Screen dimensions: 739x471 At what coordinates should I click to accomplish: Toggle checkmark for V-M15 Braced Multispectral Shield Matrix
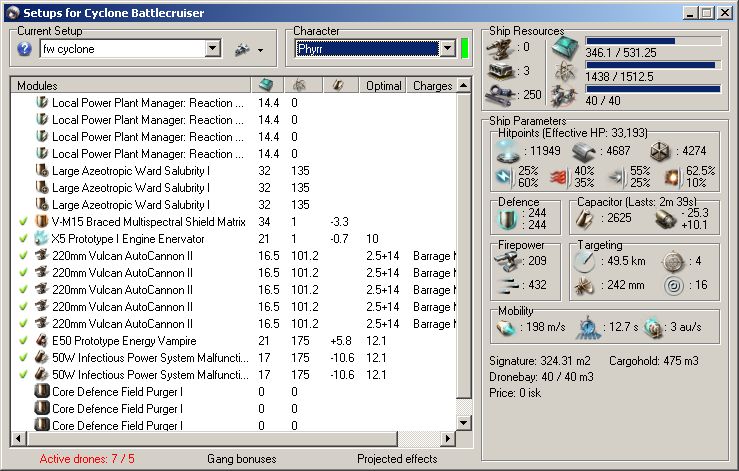pyautogui.click(x=23, y=222)
